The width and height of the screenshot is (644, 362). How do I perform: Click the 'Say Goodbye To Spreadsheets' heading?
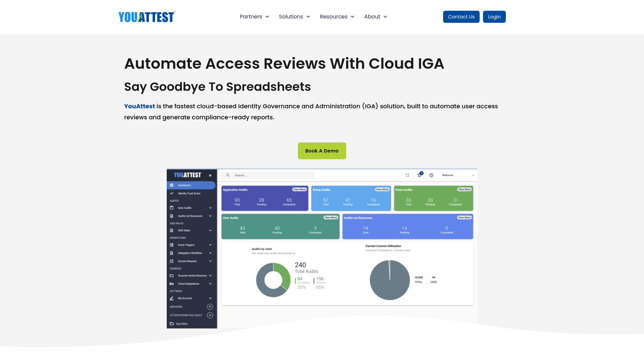pos(217,87)
